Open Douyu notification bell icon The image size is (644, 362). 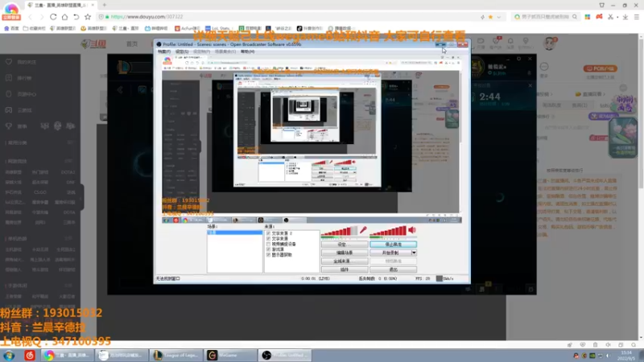[x=510, y=41]
